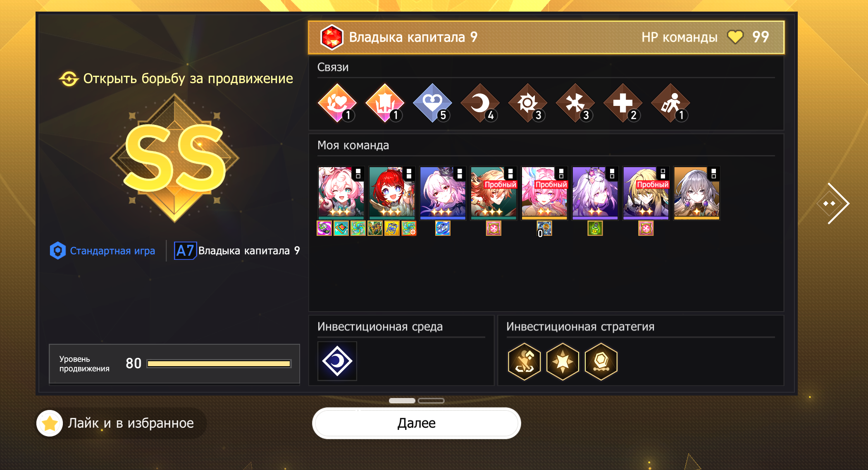Screen dimensions: 868x470
Task: Click the running figure bond icon
Action: [x=670, y=103]
